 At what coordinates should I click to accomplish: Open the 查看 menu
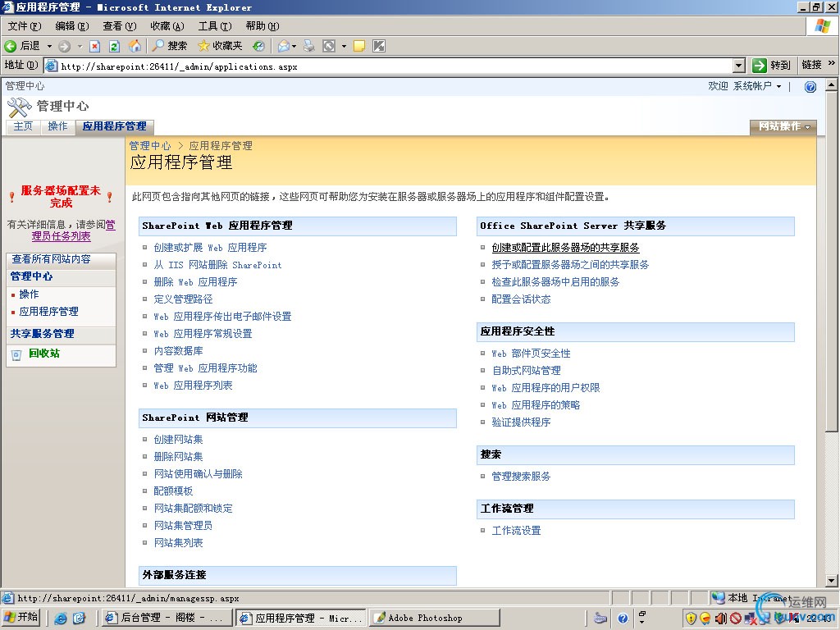[120, 25]
